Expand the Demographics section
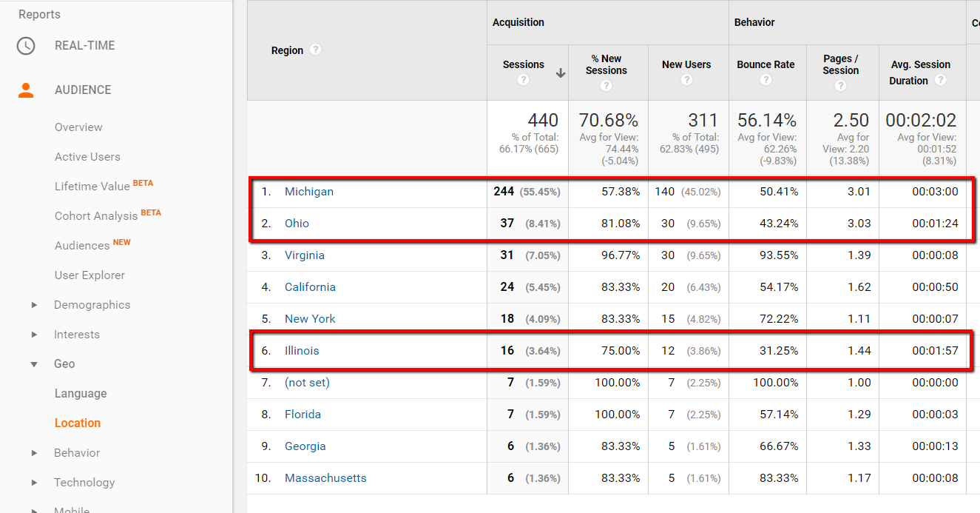 click(x=34, y=305)
